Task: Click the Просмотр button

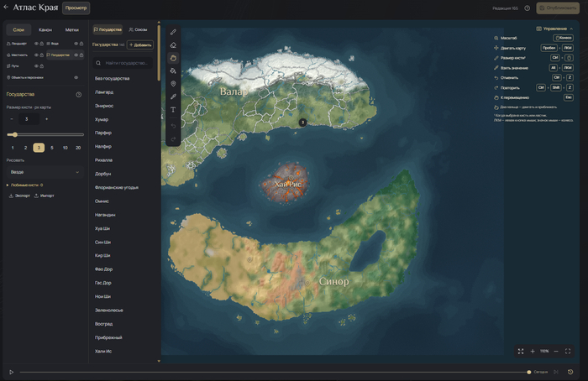Action: click(76, 8)
